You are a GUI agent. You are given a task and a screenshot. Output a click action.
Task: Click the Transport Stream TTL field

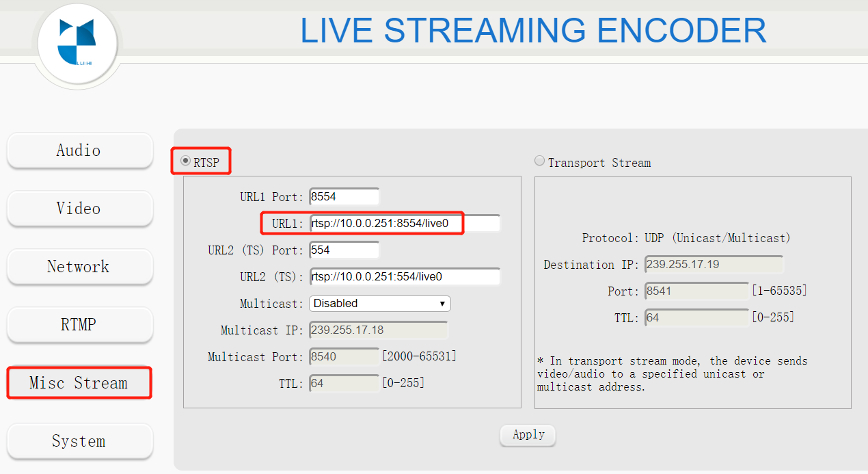[696, 317]
